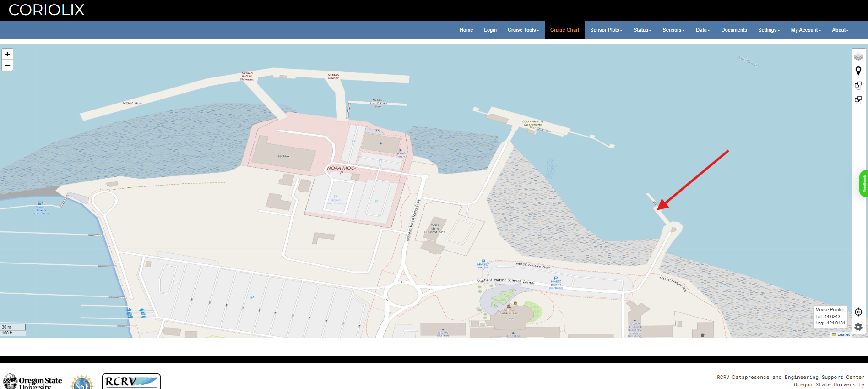Click the RCRV Datapresence Support Center text
The height and width of the screenshot is (389, 868).
[791, 378]
